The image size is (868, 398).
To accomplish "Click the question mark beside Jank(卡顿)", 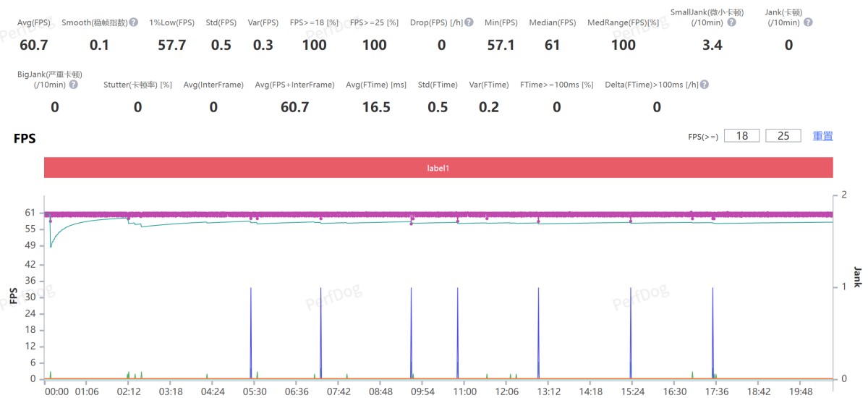I will click(808, 22).
